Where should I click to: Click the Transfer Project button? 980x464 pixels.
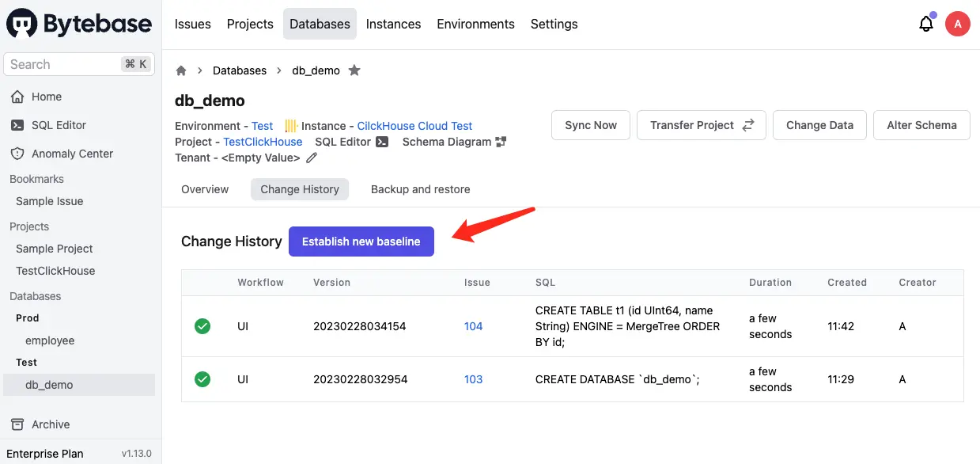[x=701, y=125]
